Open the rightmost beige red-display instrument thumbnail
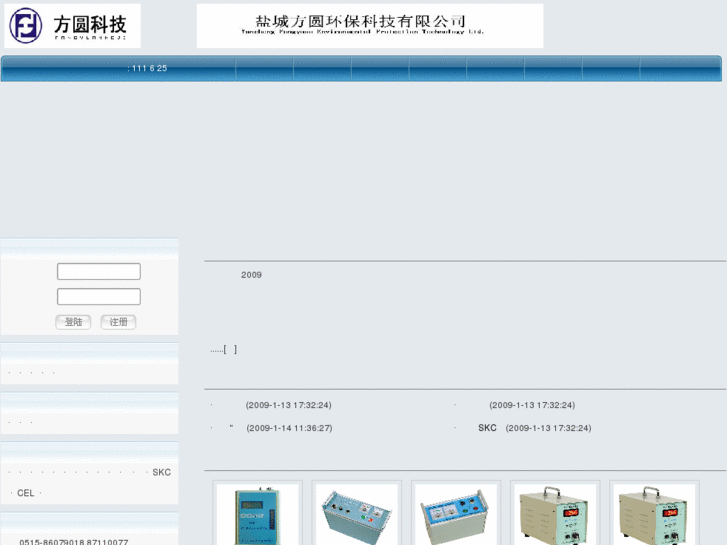 (x=654, y=514)
